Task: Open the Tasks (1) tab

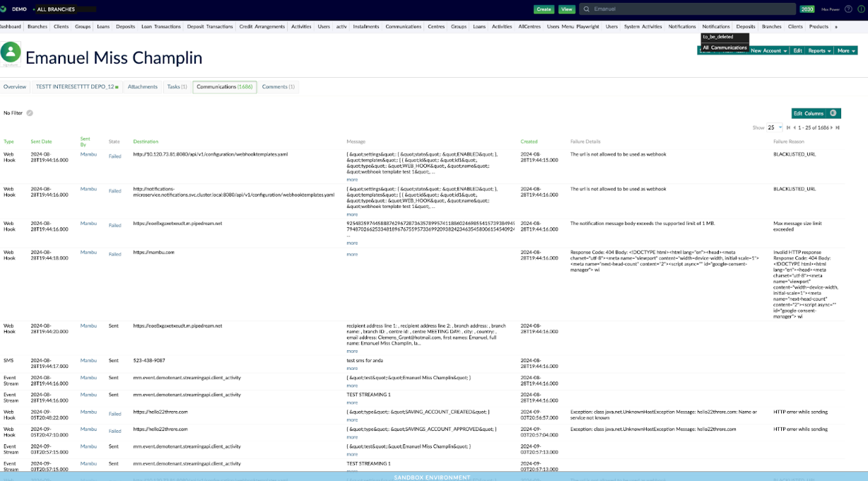Action: click(x=177, y=87)
